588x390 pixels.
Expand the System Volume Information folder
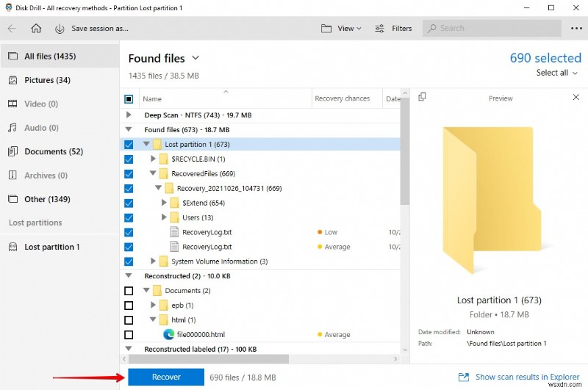(153, 261)
